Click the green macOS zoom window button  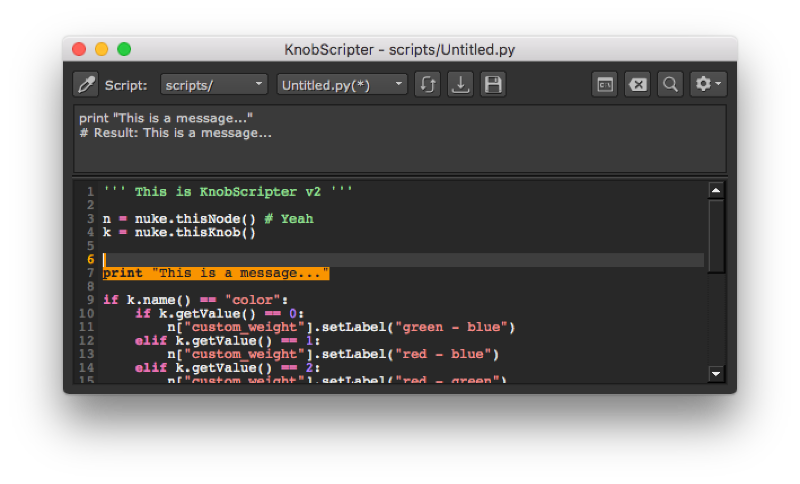[124, 49]
